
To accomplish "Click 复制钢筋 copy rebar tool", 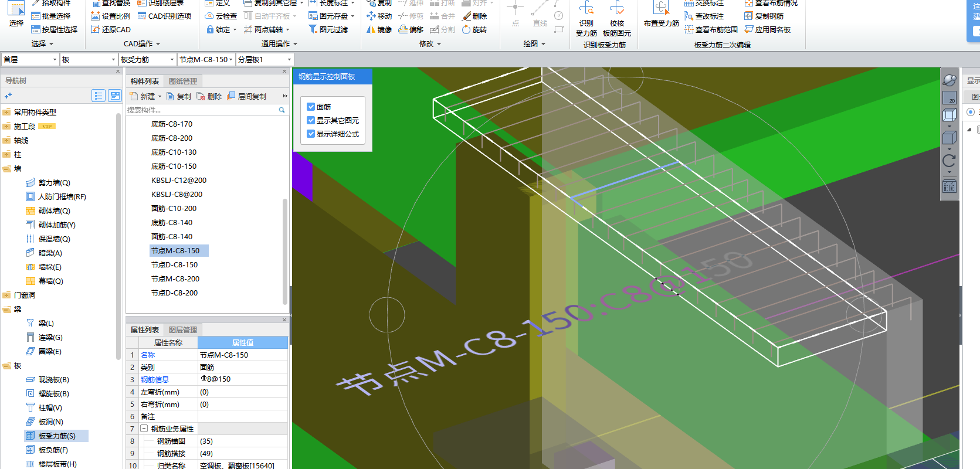I will [764, 16].
